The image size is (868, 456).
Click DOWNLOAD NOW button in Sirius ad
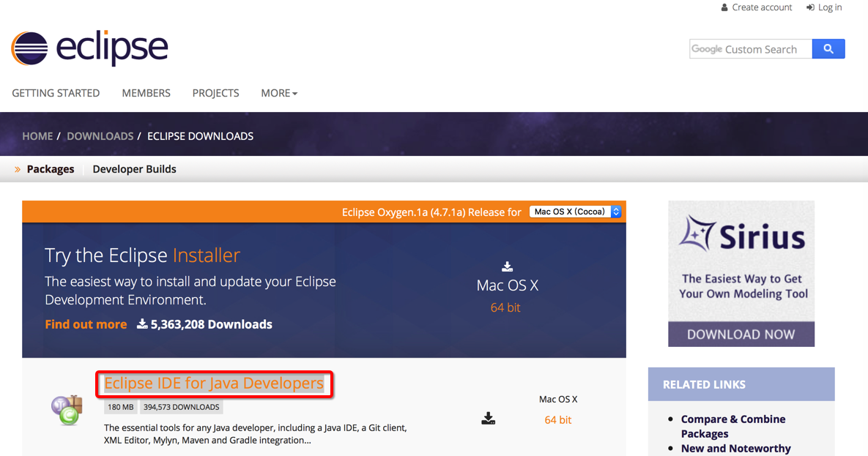[x=741, y=334]
